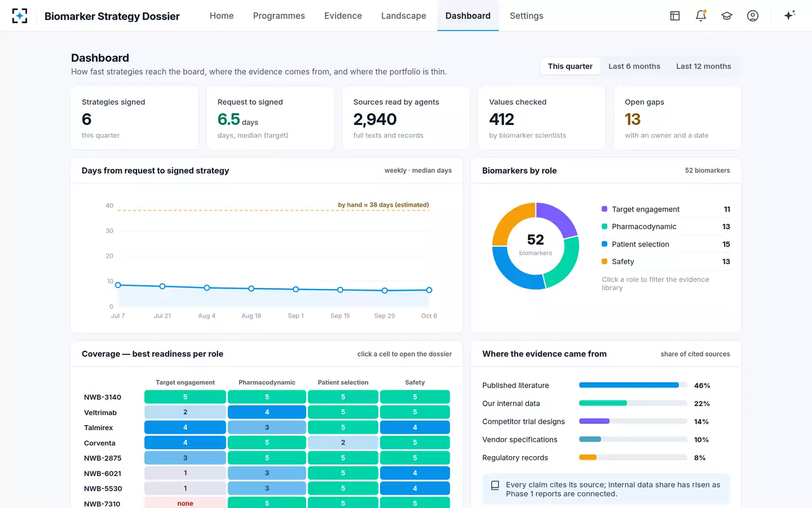
Task: Filter by Target engagement legend role
Action: pos(666,209)
